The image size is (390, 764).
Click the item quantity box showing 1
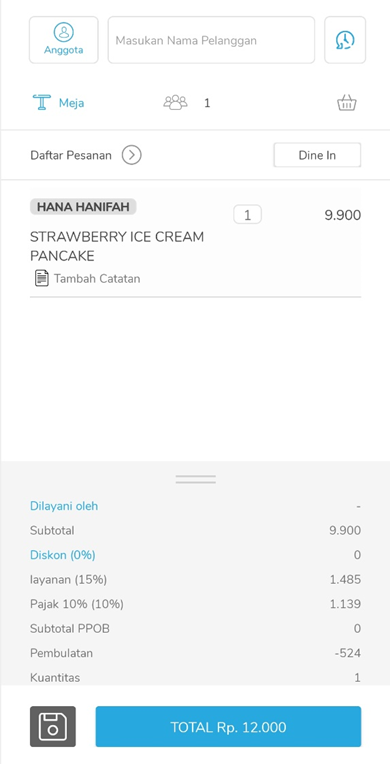tap(247, 215)
